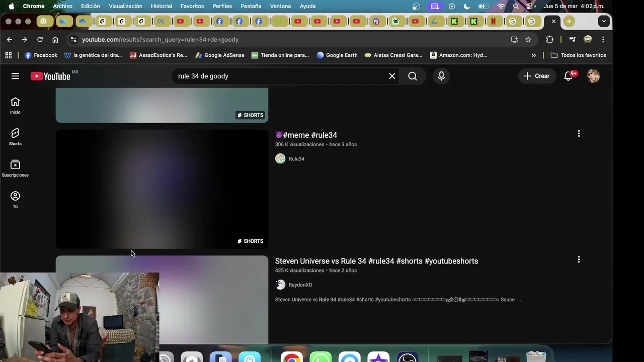Open the Historial menu
644x362 pixels.
[162, 6]
